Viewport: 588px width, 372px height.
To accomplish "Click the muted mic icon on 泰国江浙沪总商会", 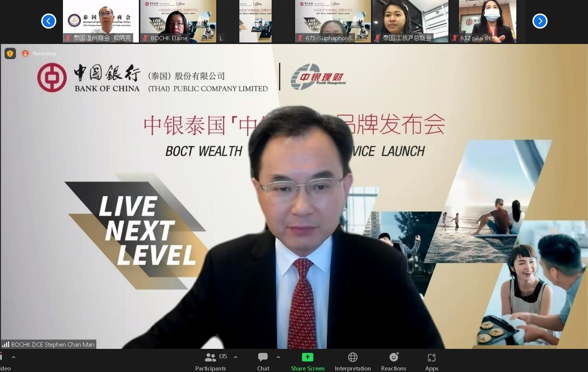I will tap(377, 38).
